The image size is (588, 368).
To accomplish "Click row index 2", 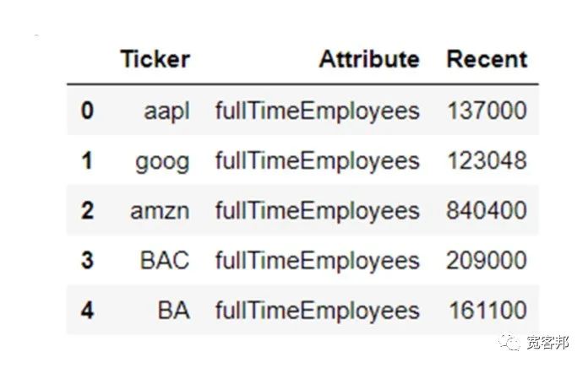I will pos(87,210).
